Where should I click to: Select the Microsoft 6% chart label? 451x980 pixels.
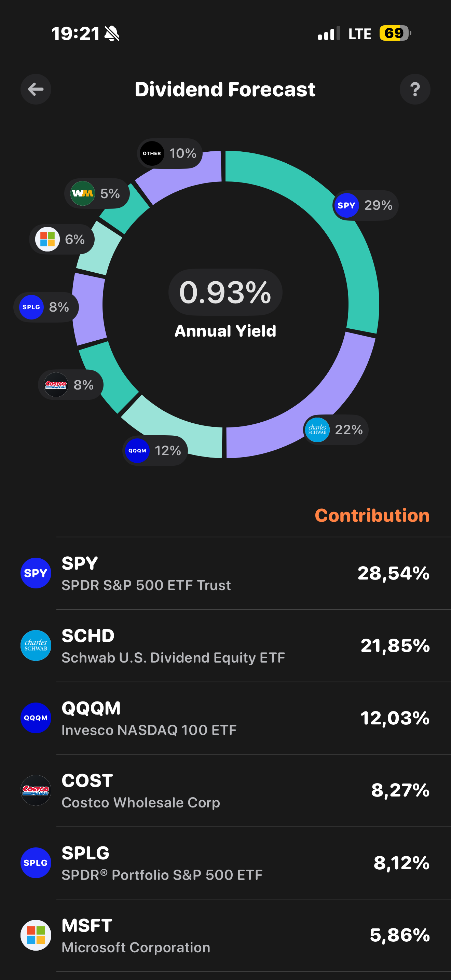click(x=62, y=239)
